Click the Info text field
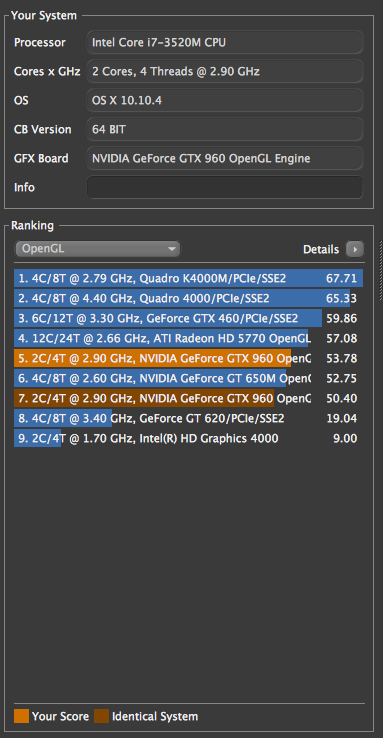 click(x=225, y=187)
